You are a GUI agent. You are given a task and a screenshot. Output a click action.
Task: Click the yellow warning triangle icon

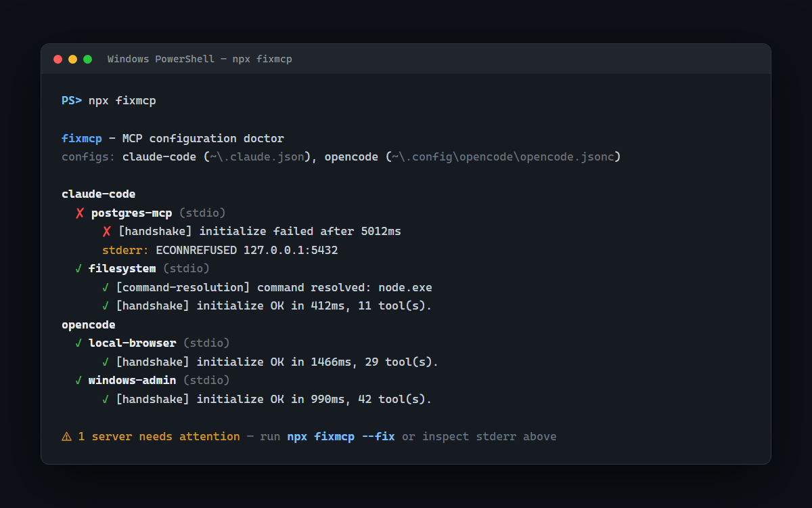[66, 437]
